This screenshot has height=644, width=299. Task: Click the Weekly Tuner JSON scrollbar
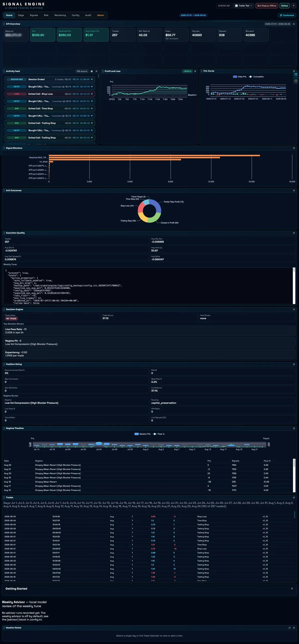294,286
